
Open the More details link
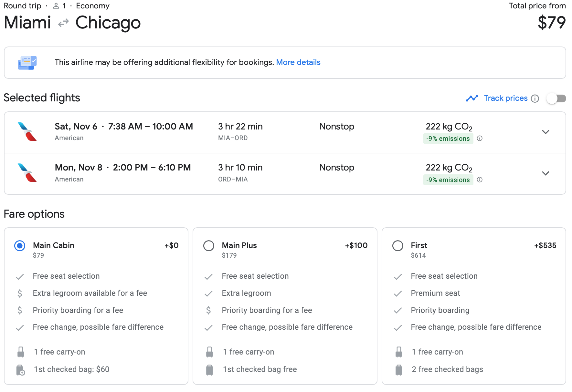[x=298, y=62]
